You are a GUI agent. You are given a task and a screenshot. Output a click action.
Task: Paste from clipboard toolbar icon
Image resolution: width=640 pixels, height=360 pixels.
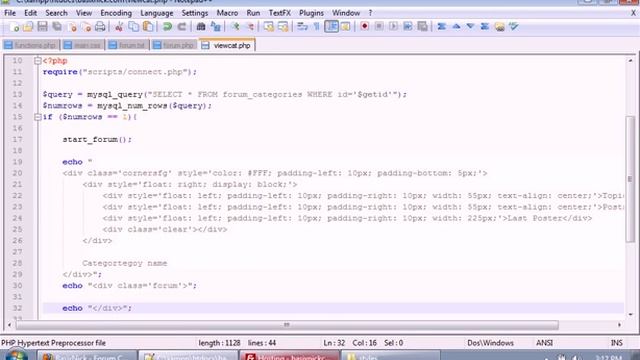(148, 27)
